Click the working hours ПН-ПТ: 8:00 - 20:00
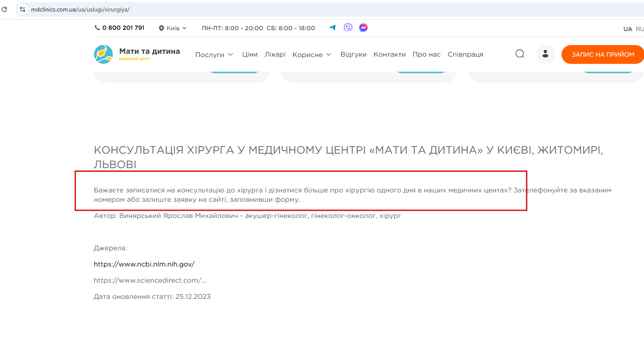 (233, 28)
